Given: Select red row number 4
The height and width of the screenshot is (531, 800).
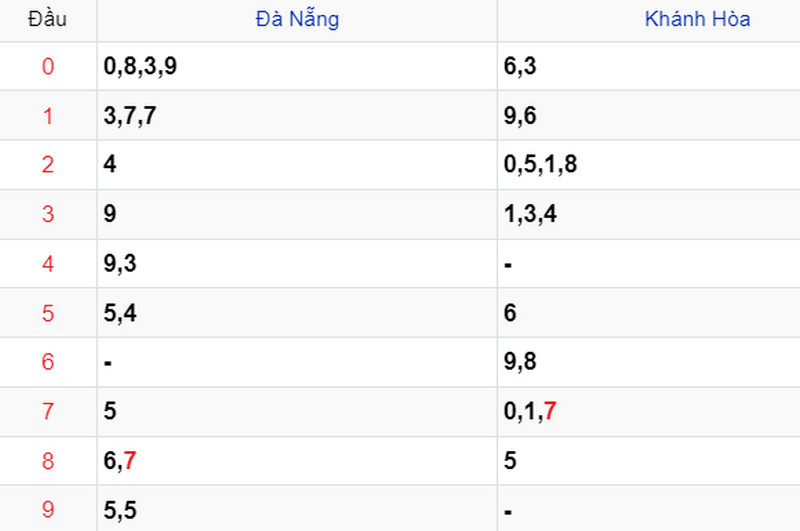Looking at the screenshot, I should coord(48,264).
